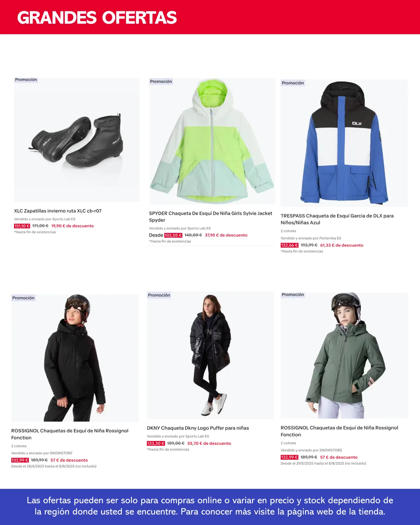The height and width of the screenshot is (525, 420).
Task: Click the XLC Zapatillas invierno ruta title
Action: (x=58, y=211)
